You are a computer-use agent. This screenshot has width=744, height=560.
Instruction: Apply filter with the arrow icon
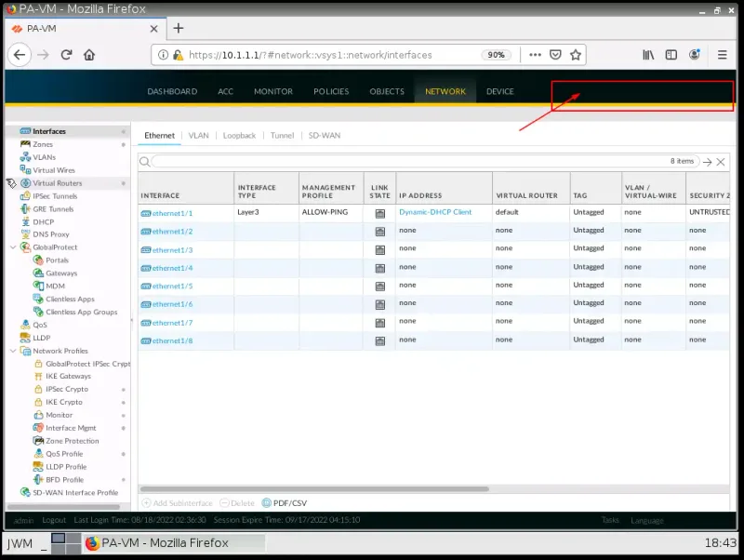708,162
